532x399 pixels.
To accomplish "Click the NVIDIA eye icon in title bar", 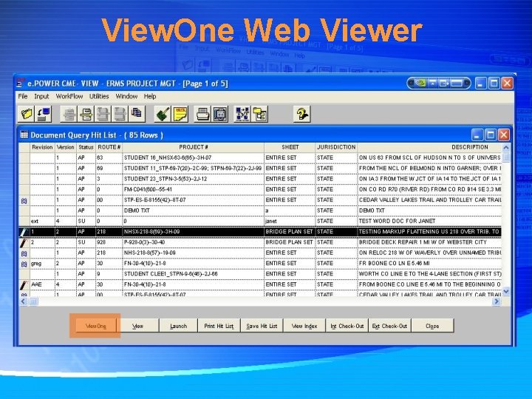I will click(420, 83).
